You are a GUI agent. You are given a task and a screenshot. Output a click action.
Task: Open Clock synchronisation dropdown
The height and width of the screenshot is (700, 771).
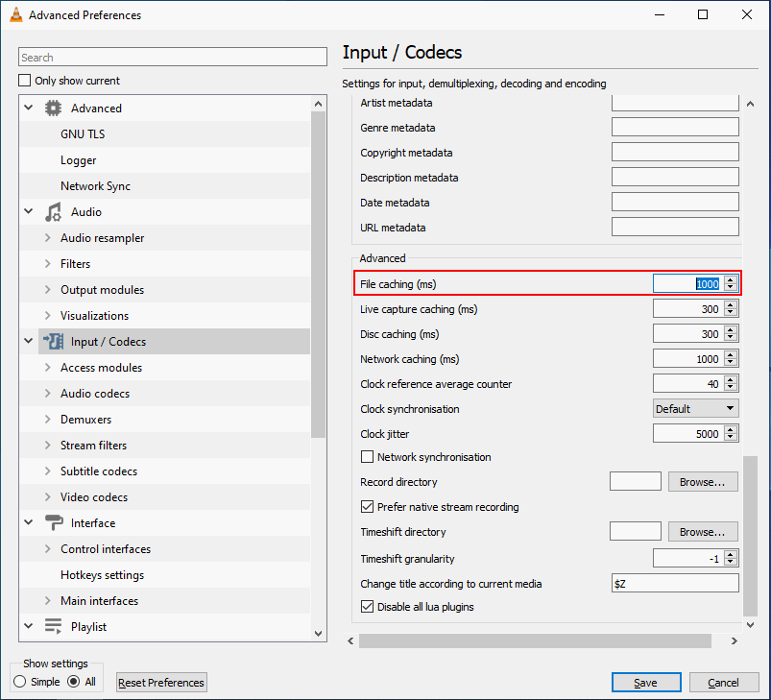point(695,408)
